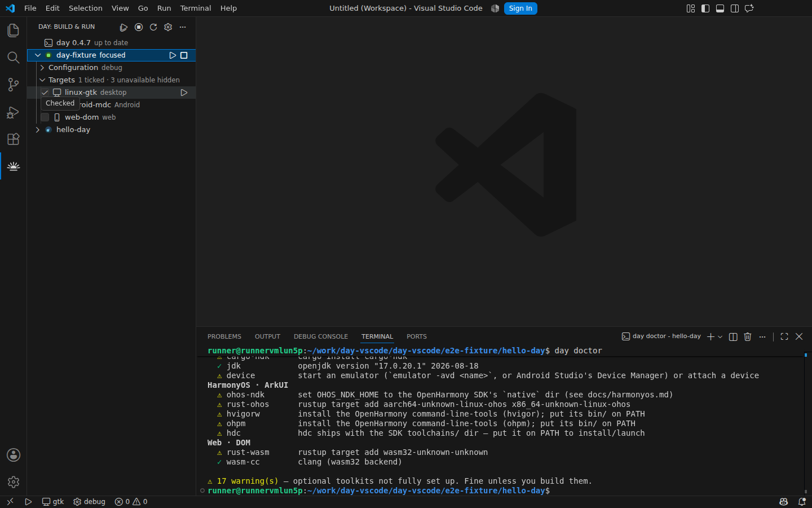Screen dimensions: 812x508
Task: Select the Terminal panel tab
Action: (377, 336)
